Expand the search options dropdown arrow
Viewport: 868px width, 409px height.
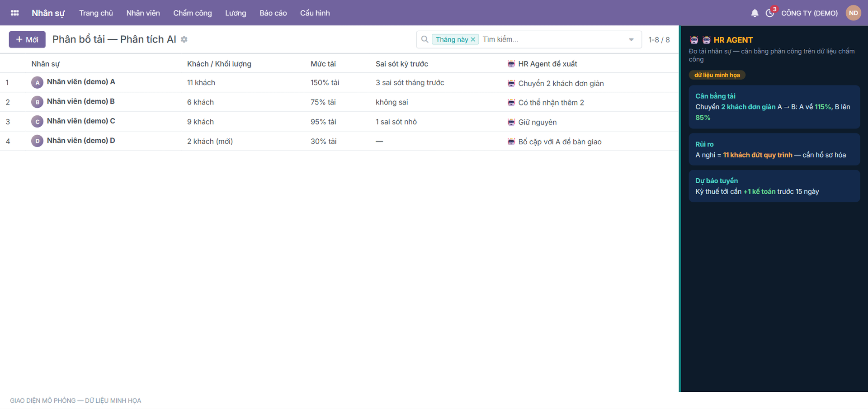[x=631, y=40]
